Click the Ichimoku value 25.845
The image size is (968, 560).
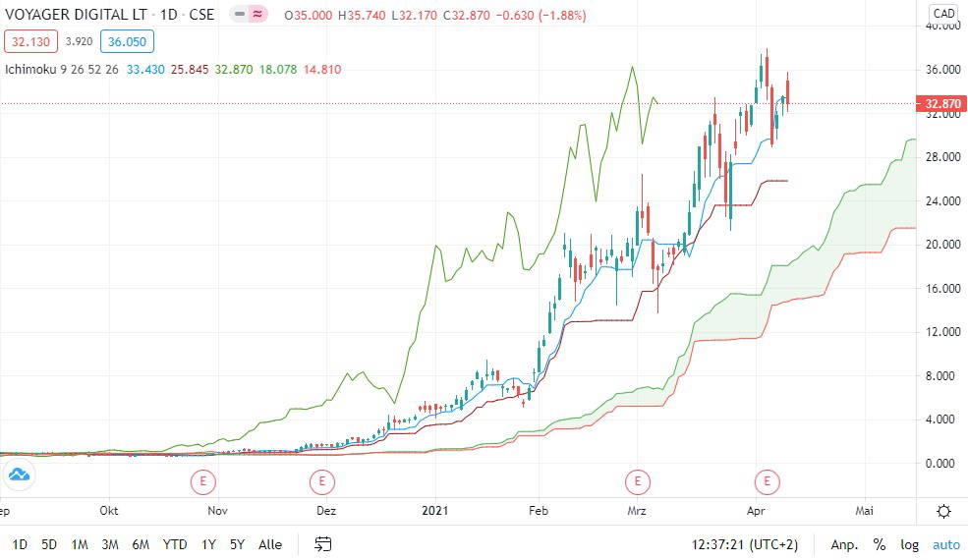[x=190, y=69]
